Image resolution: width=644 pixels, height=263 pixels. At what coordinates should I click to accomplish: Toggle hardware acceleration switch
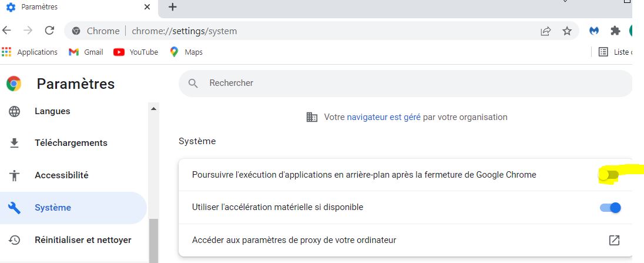point(611,208)
